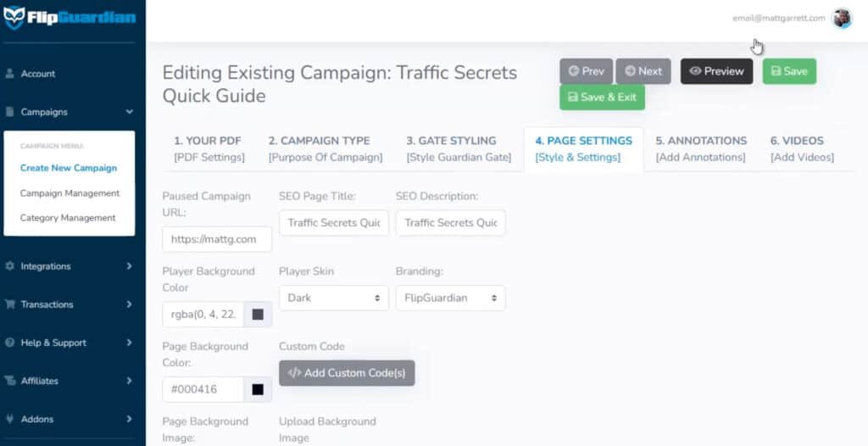This screenshot has width=868, height=446.
Task: Click the Account person icon in sidebar
Action: 10,74
